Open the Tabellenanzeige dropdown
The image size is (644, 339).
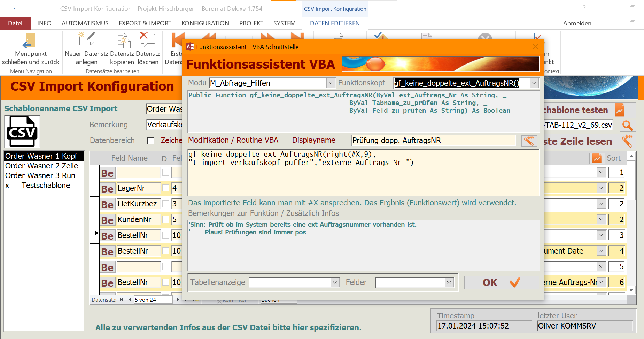(x=335, y=282)
